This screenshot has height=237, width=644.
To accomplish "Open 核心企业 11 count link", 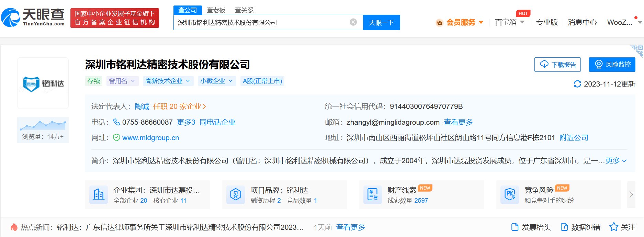I will click(170, 201).
